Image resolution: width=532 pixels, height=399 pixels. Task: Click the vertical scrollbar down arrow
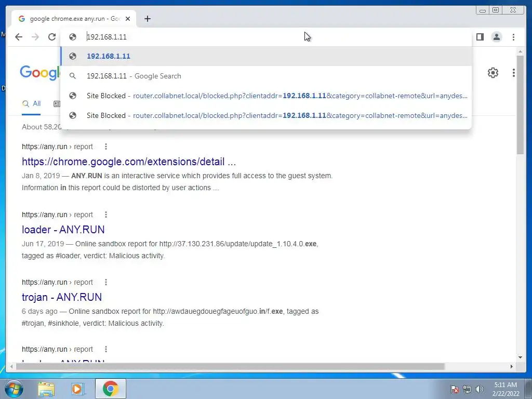520,357
